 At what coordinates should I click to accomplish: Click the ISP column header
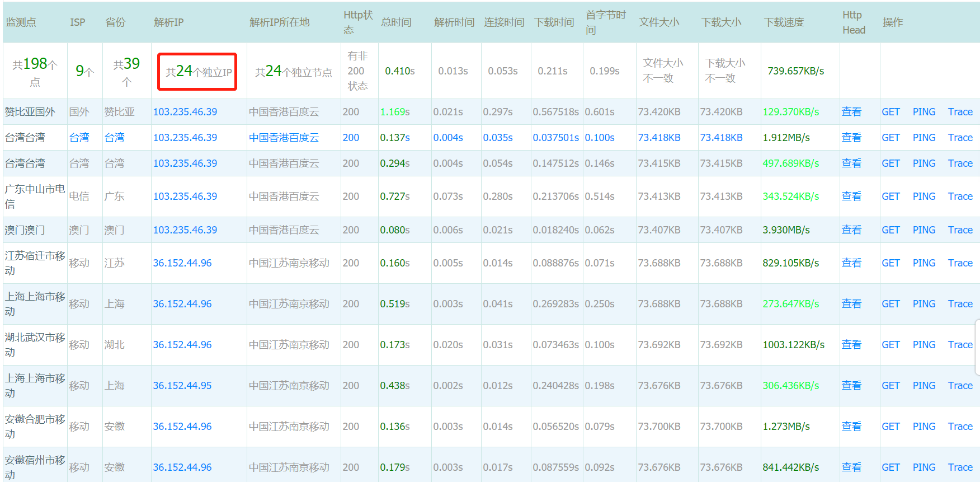(x=78, y=22)
